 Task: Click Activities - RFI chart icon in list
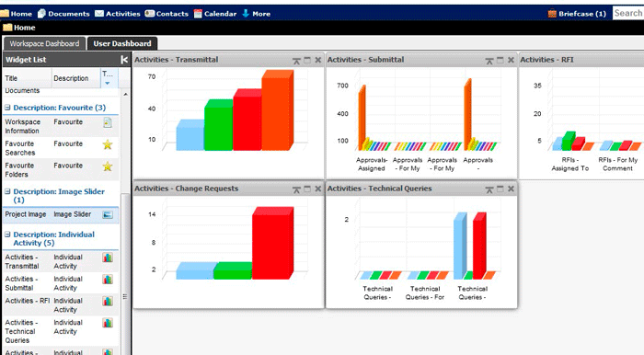click(x=108, y=302)
